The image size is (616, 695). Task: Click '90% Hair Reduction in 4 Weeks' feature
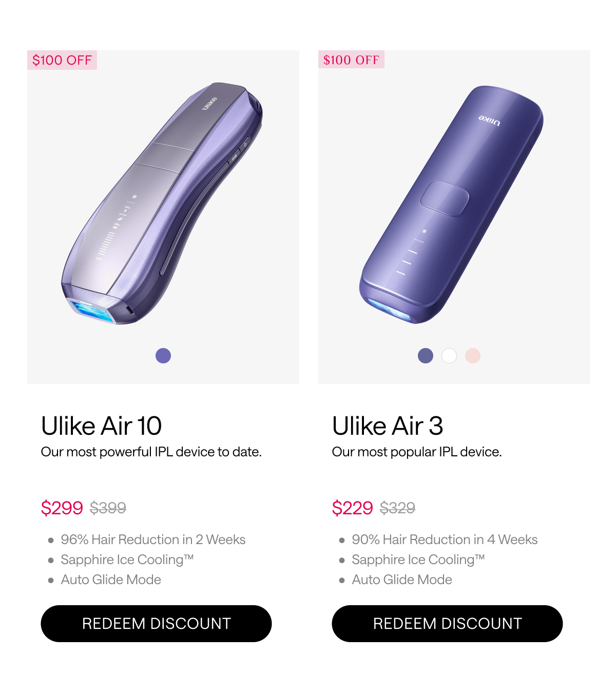(445, 539)
